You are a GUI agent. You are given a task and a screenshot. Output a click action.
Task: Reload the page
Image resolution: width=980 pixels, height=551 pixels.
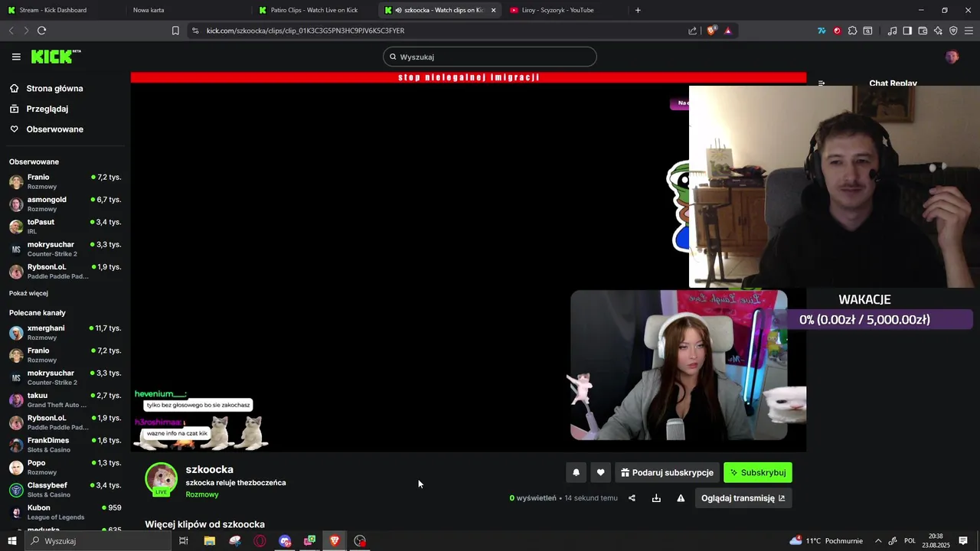tap(41, 31)
